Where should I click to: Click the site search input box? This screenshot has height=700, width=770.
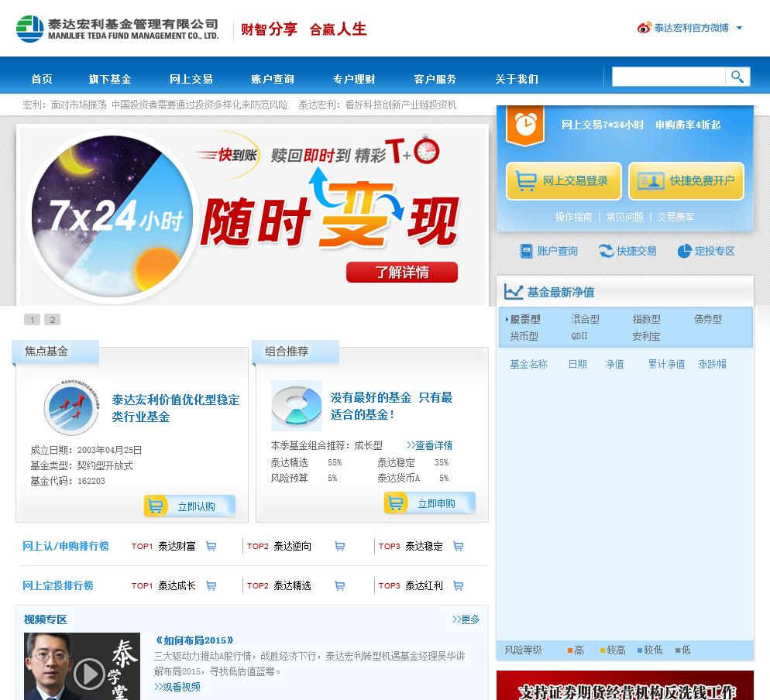point(669,77)
